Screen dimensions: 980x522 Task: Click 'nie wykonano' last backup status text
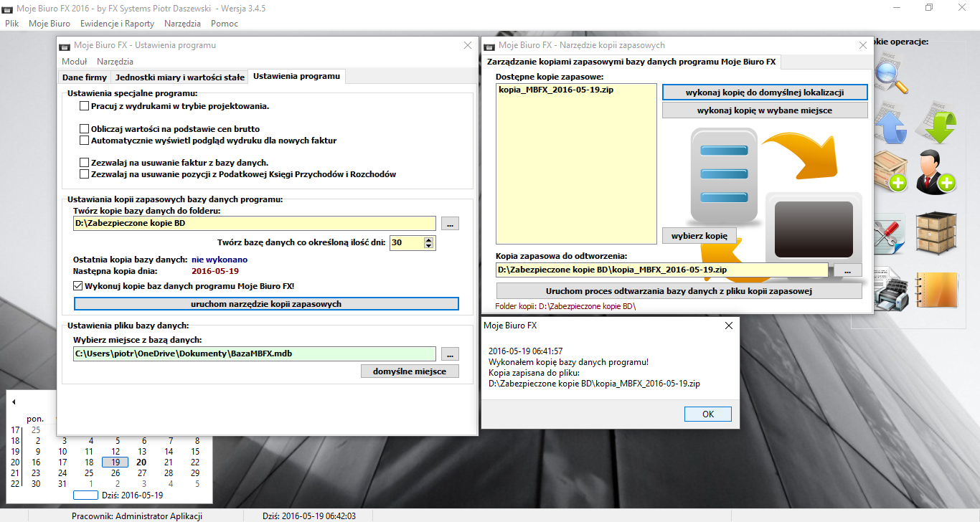(x=220, y=260)
